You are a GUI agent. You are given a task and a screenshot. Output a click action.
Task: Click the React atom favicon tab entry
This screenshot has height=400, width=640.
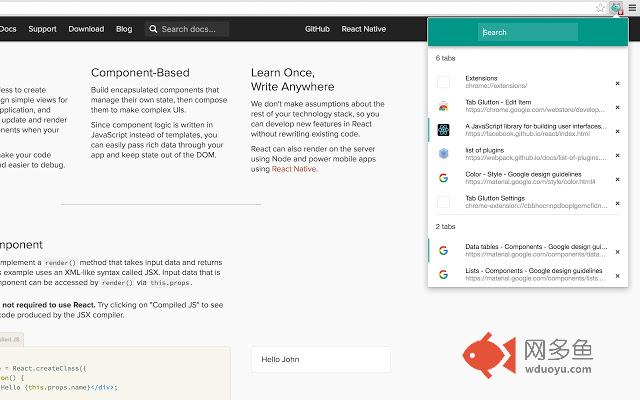443,130
